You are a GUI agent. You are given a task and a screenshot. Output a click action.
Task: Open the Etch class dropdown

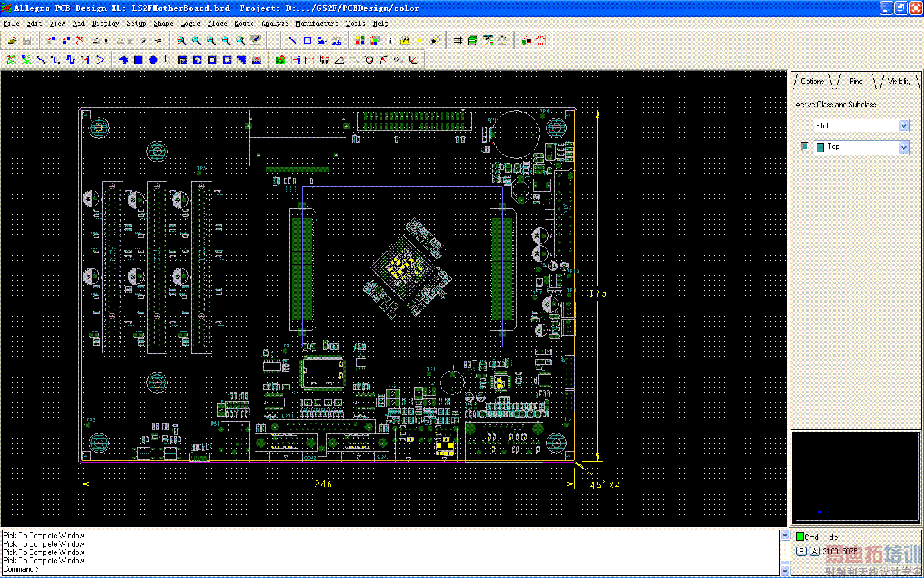click(x=904, y=126)
